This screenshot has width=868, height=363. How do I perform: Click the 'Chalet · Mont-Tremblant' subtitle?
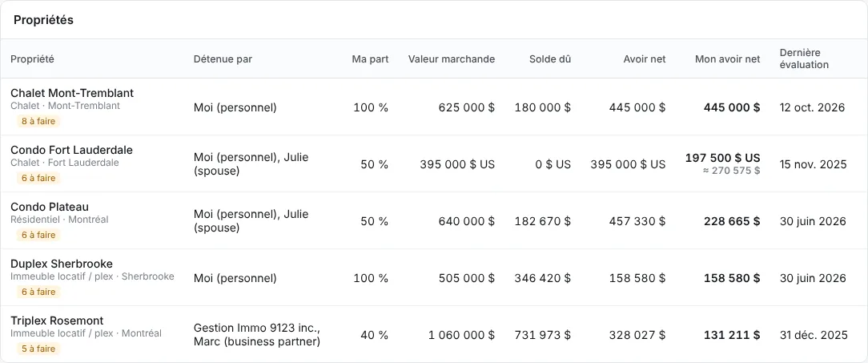[x=66, y=106]
